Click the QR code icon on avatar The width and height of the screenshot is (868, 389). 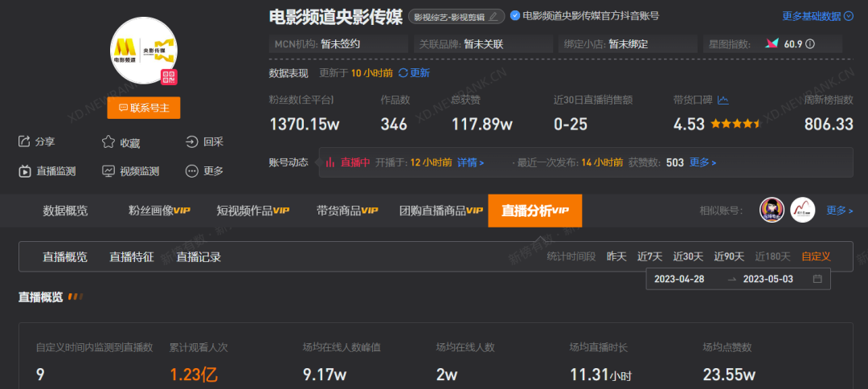coord(169,77)
